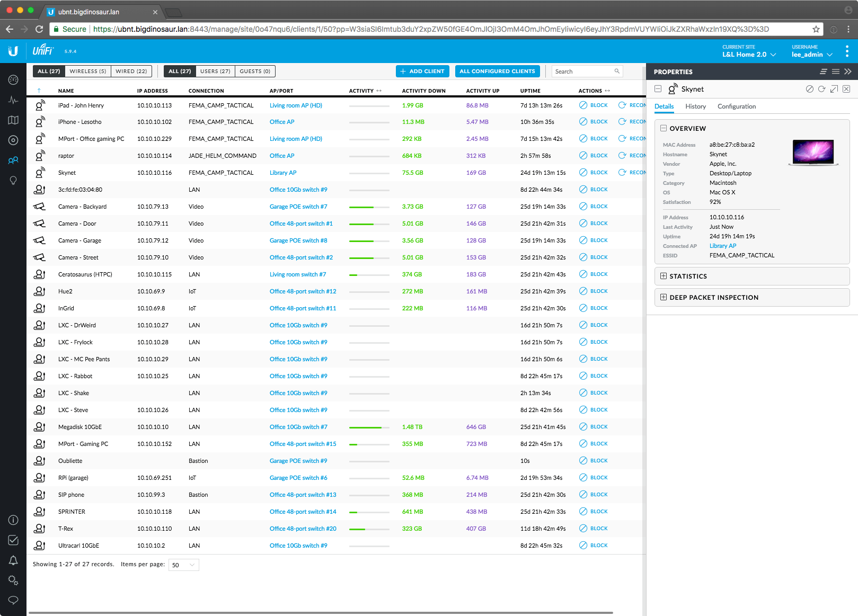Screen dimensions: 858x616
Task: Switch to the History tab
Action: (x=695, y=106)
